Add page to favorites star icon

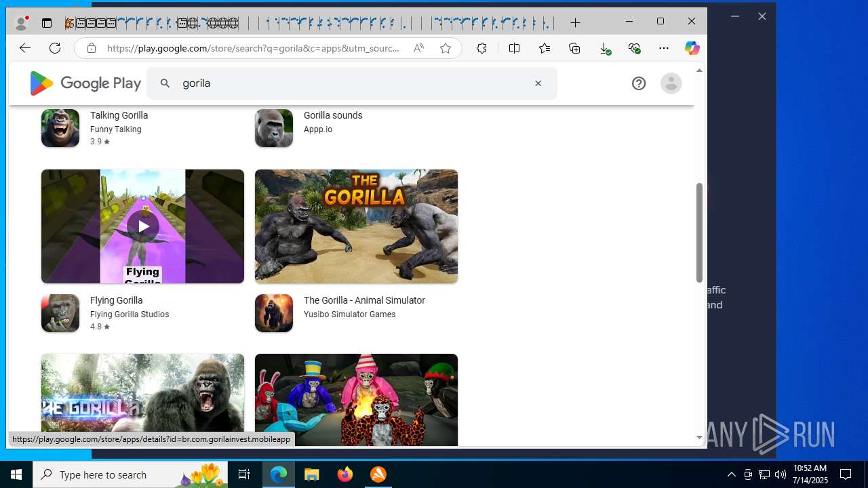pyautogui.click(x=446, y=48)
